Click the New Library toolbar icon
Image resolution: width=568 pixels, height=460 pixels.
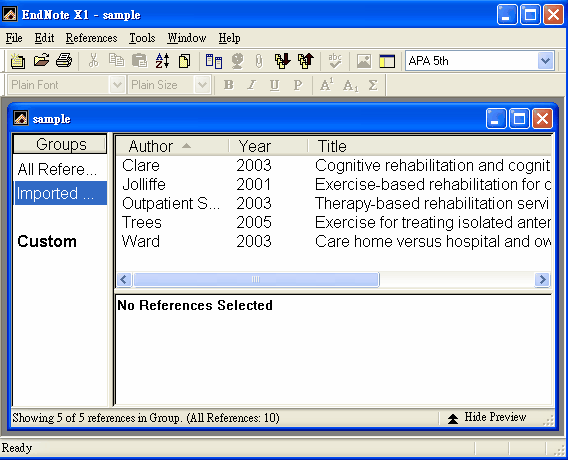click(x=17, y=61)
